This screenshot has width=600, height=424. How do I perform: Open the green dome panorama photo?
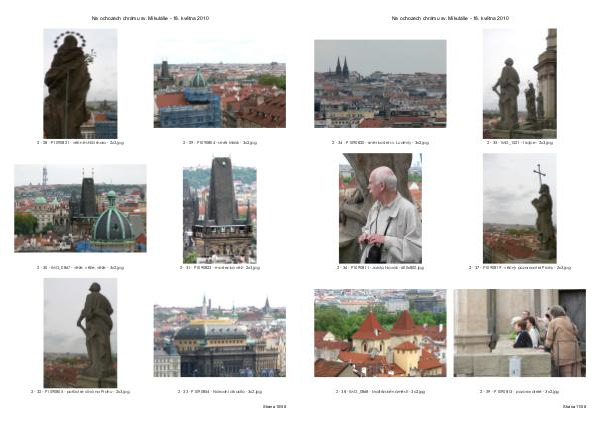(80, 208)
